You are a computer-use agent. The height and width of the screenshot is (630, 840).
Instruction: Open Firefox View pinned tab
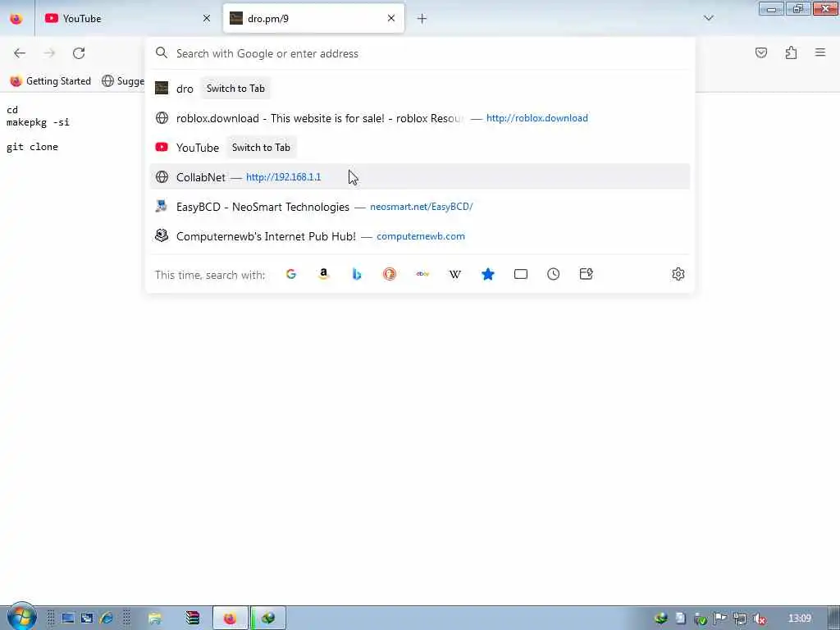(x=16, y=19)
